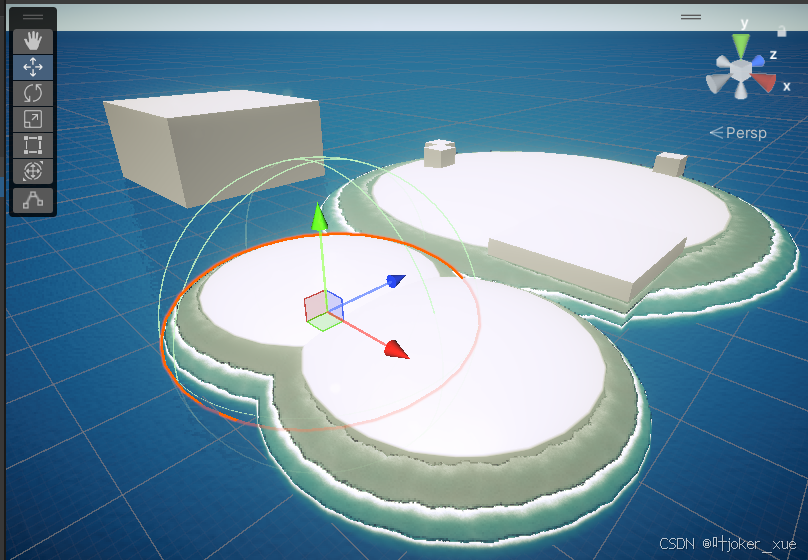808x560 pixels.
Task: Click the orientation gizmo center cube
Action: click(x=740, y=71)
